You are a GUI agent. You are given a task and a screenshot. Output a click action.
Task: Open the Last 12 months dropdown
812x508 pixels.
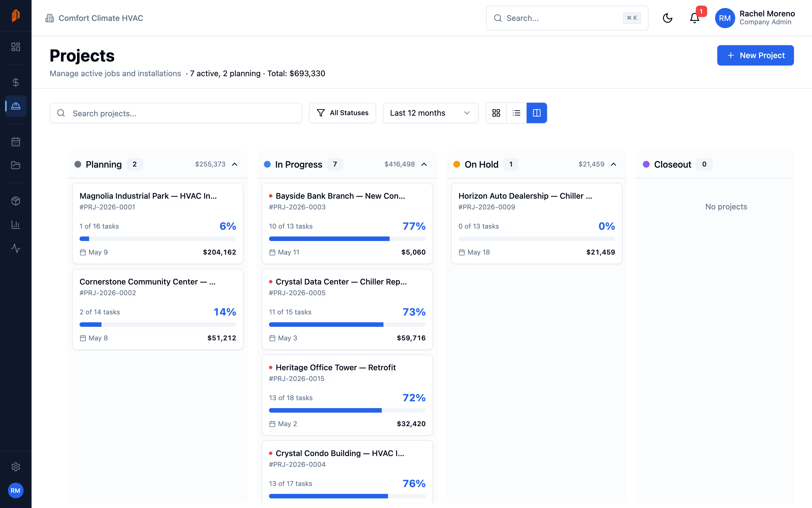[431, 113]
